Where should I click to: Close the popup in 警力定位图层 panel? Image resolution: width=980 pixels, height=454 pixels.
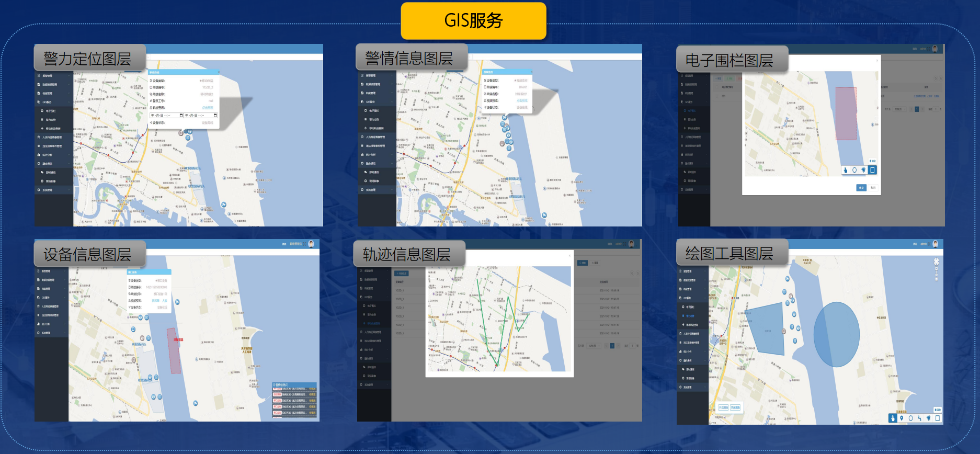(x=218, y=72)
